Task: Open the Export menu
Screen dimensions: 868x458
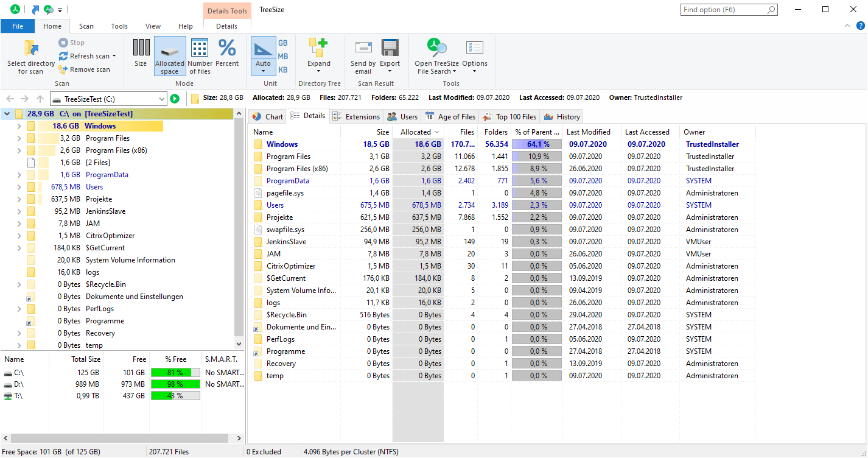Action: (x=390, y=55)
